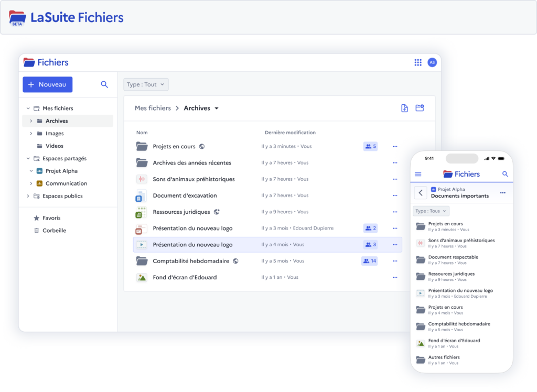Open the Type : Tout filter dropdown
The image size is (537, 392).
pyautogui.click(x=146, y=84)
